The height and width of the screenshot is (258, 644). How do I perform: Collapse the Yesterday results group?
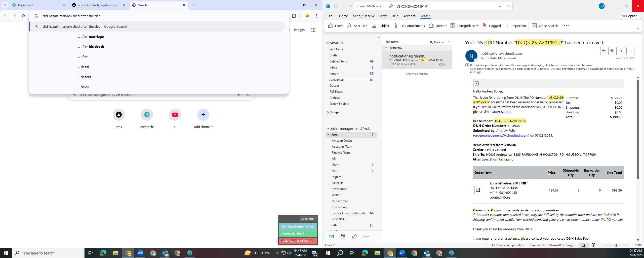click(x=386, y=48)
